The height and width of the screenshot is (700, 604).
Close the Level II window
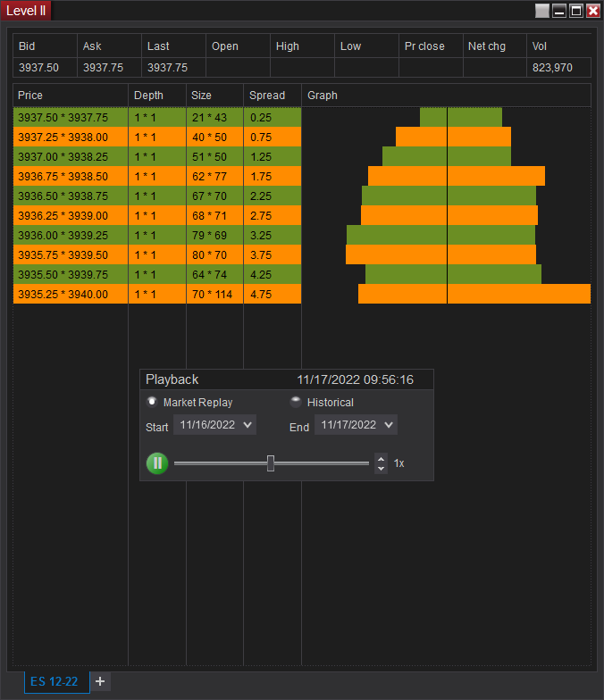[x=593, y=11]
